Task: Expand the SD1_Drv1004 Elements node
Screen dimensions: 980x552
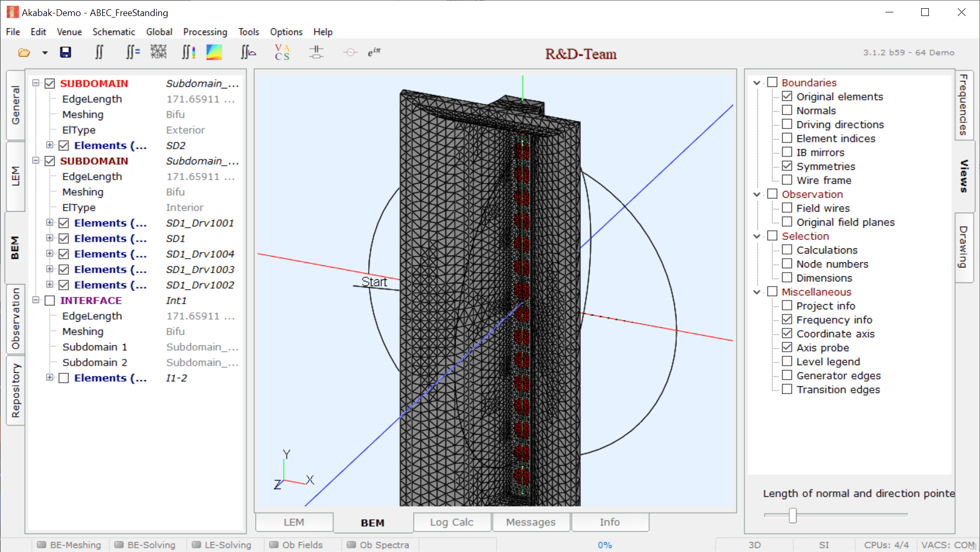Action: coord(50,254)
